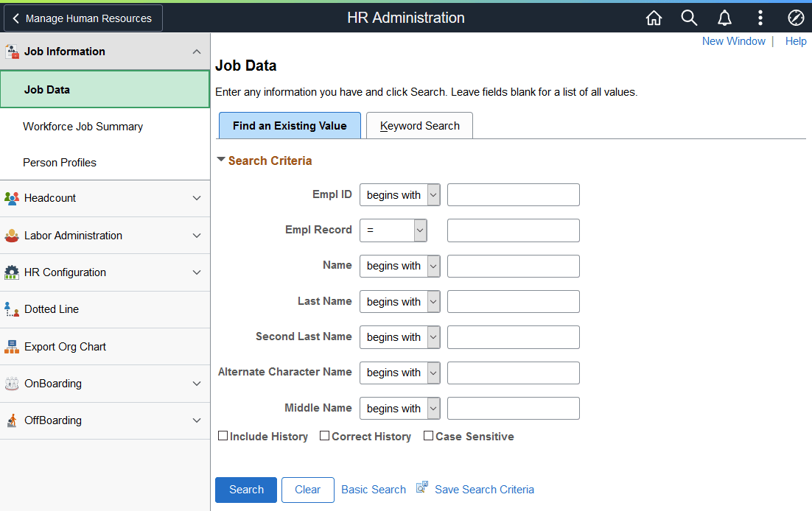Click the global Search magnifier icon

pos(689,18)
